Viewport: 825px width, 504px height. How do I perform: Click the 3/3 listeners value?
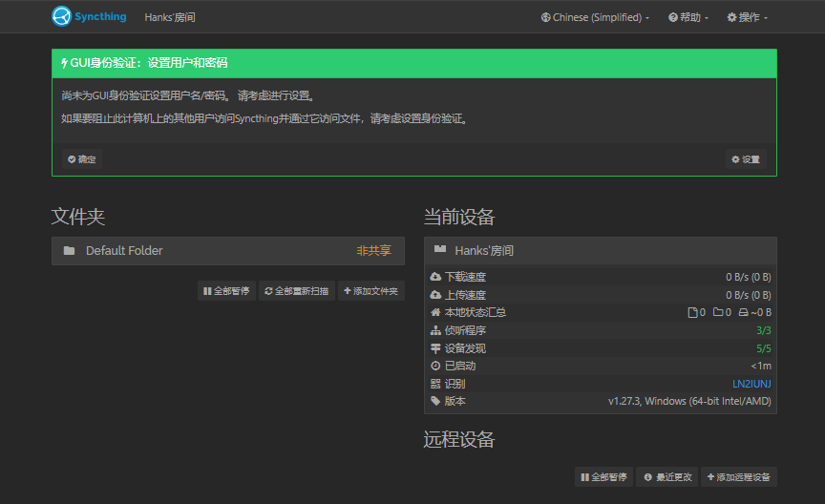coord(764,330)
